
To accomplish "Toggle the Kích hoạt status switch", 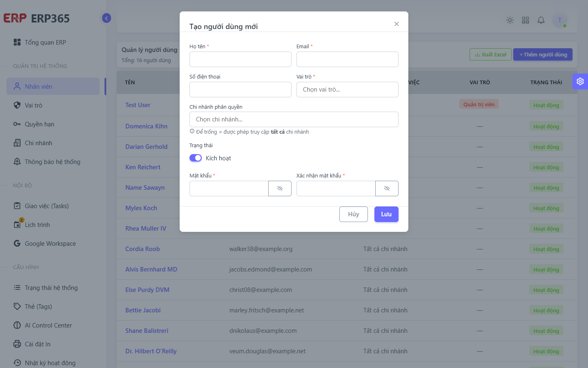I will pyautogui.click(x=196, y=158).
